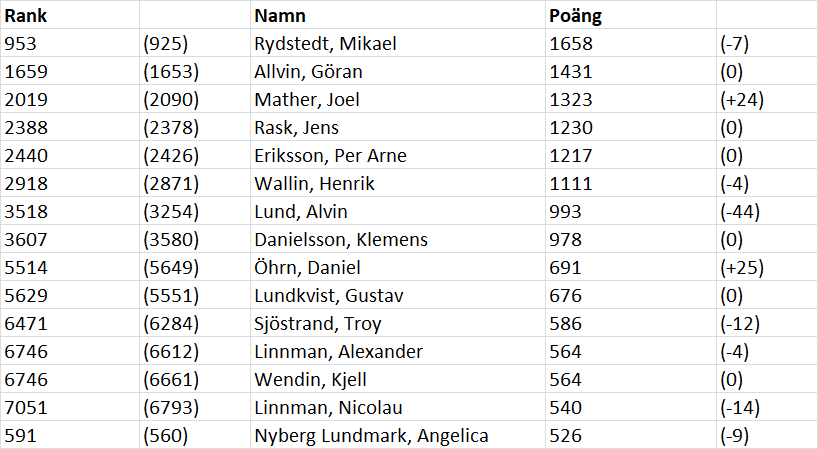The width and height of the screenshot is (818, 449).
Task: Click the Rank column header
Action: pos(25,16)
